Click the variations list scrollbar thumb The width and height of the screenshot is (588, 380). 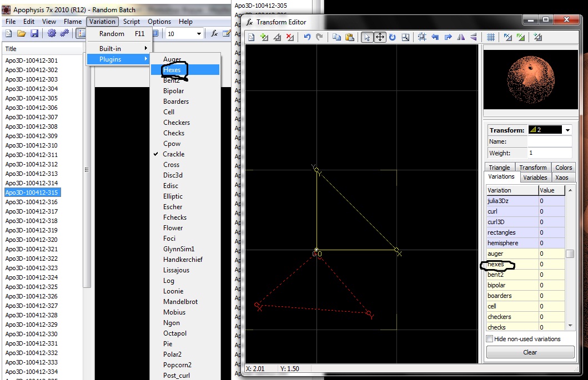[x=570, y=254]
